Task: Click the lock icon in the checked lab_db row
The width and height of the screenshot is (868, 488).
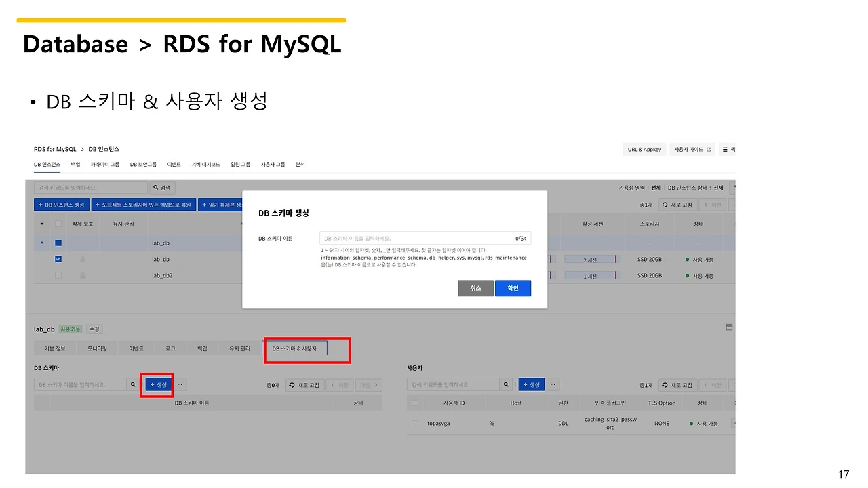Action: (83, 259)
